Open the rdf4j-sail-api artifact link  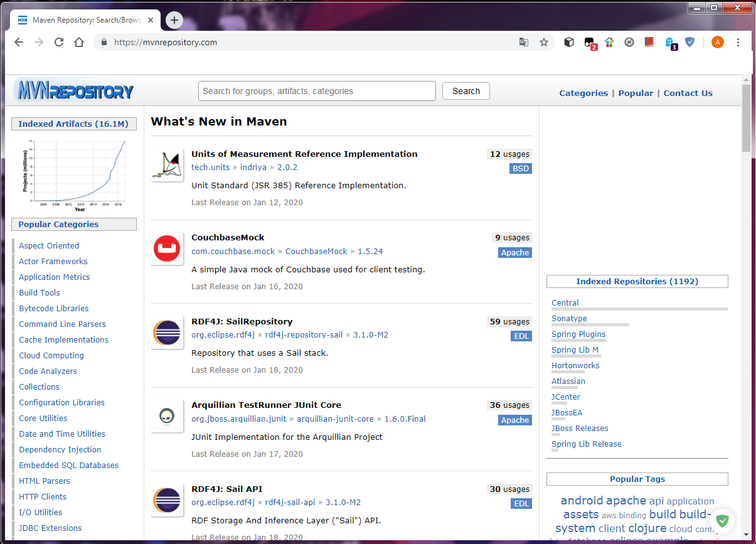(290, 503)
